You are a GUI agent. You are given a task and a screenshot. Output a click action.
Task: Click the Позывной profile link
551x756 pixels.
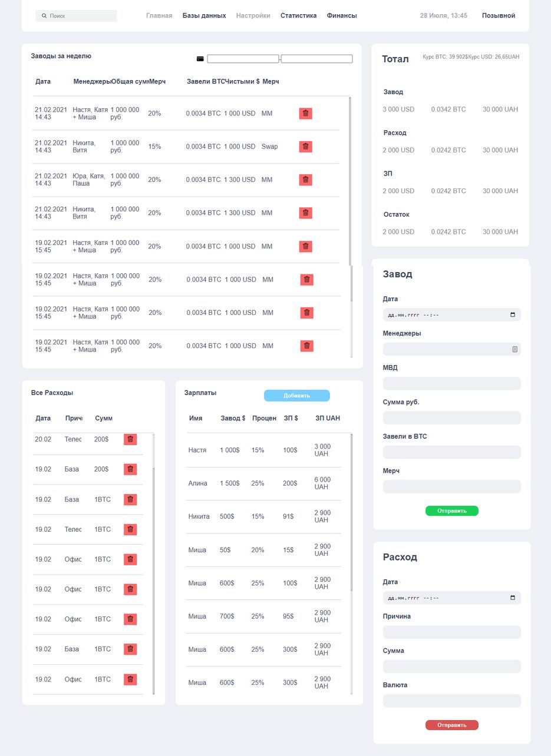pos(498,16)
